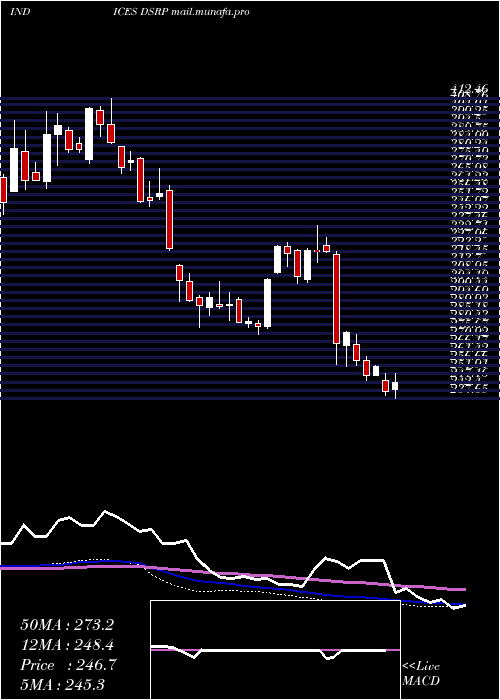Screen dimensions: 500x700
Task: Click the <<Live MACD label
Action: [x=421, y=674]
